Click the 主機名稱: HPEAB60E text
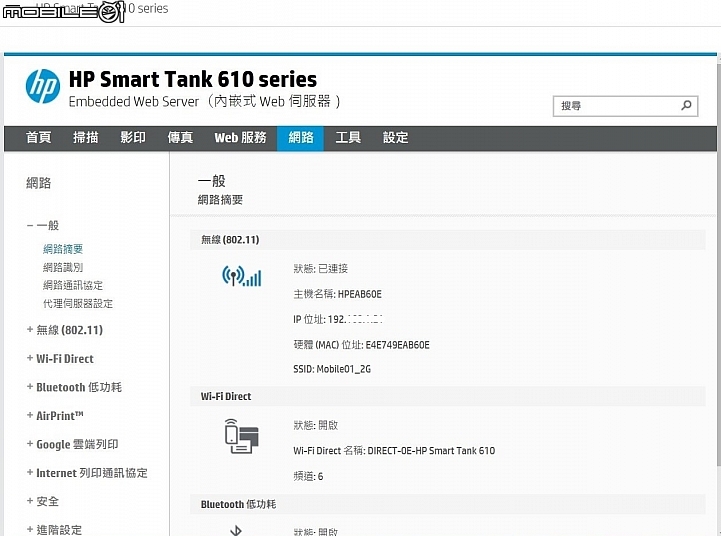Screen dimensions: 721x536 (338, 294)
